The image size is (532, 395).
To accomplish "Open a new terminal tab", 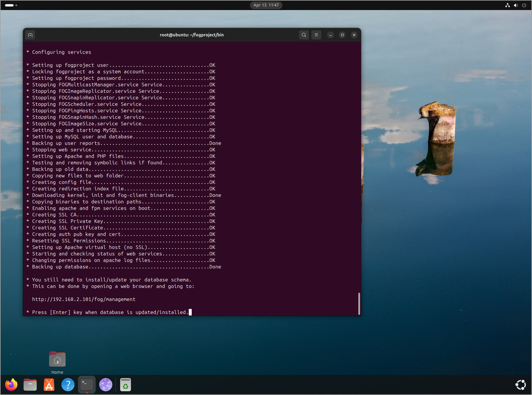I will [x=30, y=35].
